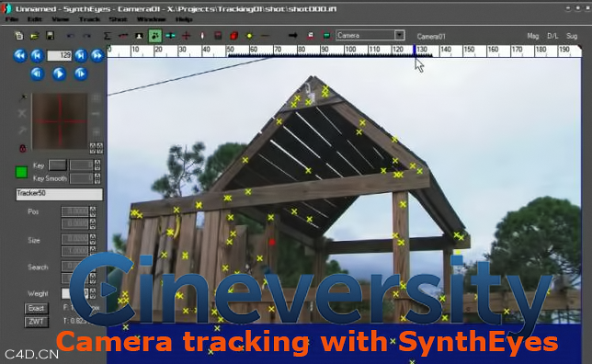
Task: Open a file with the folder icon
Action: 35,36
